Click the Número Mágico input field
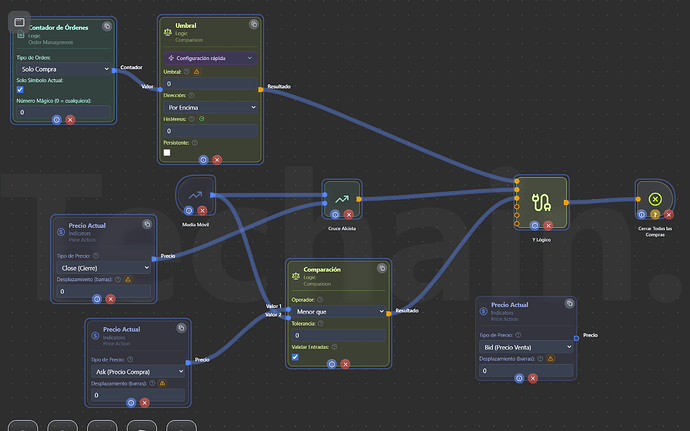690x431 pixels. (64, 112)
